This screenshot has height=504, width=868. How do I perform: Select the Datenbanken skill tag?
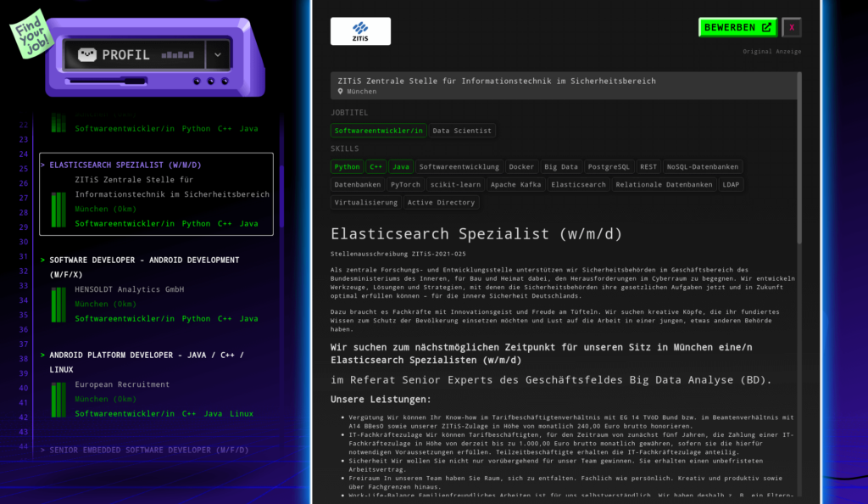[x=358, y=184]
